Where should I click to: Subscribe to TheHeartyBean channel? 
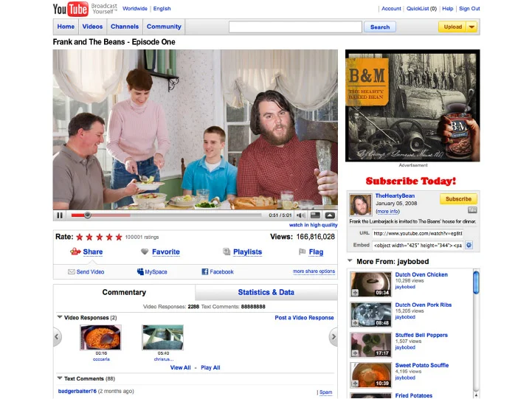(x=458, y=199)
